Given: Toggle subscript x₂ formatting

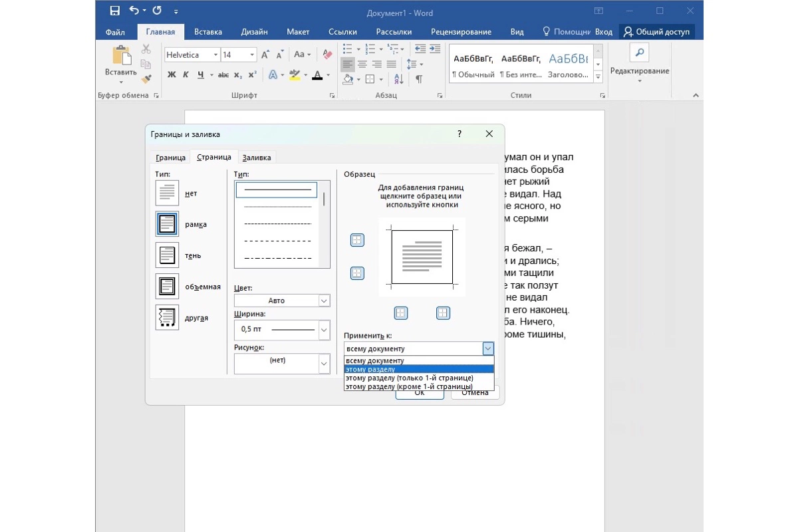Looking at the screenshot, I should [x=238, y=74].
